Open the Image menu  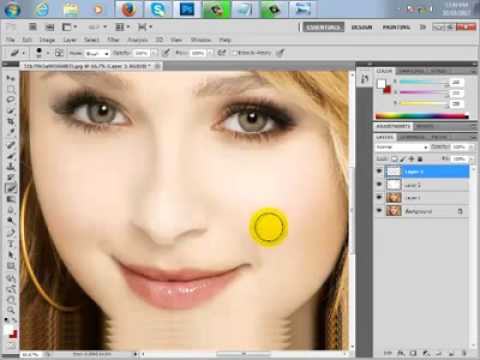click(47, 40)
